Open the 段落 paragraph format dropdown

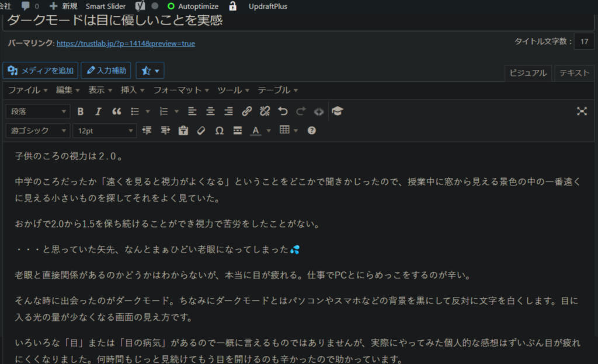[x=38, y=111]
